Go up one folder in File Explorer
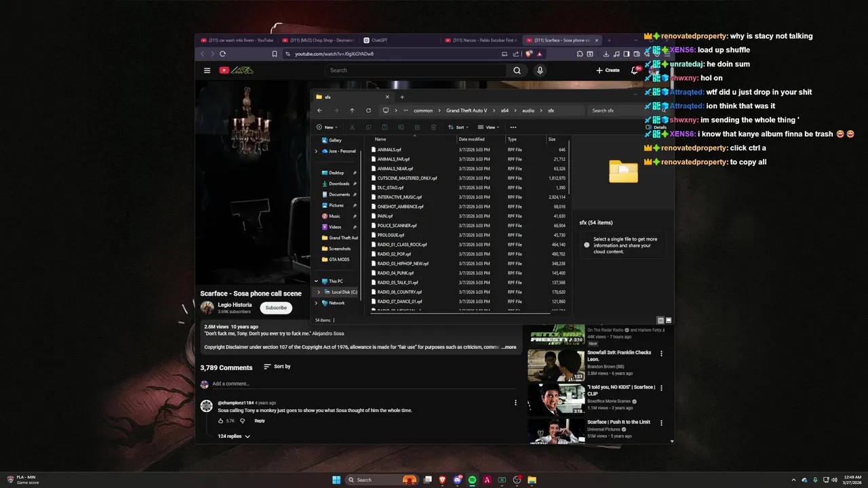Image resolution: width=868 pixels, height=488 pixels. click(352, 110)
